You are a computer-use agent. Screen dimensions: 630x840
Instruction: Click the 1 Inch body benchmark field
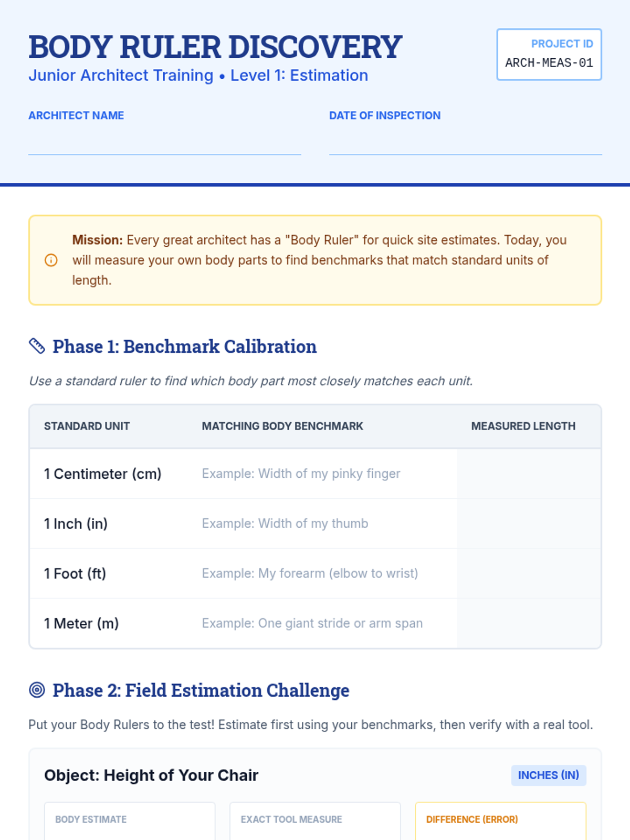(x=320, y=523)
